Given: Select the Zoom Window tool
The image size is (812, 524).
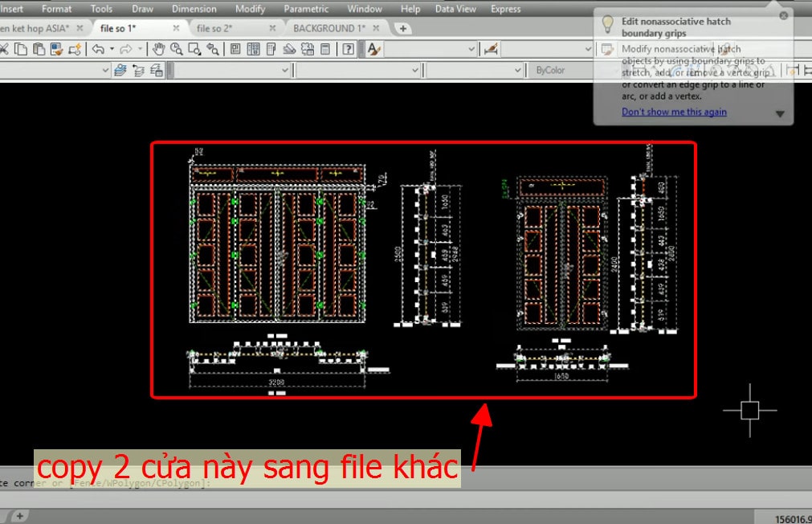Looking at the screenshot, I should point(194,49).
